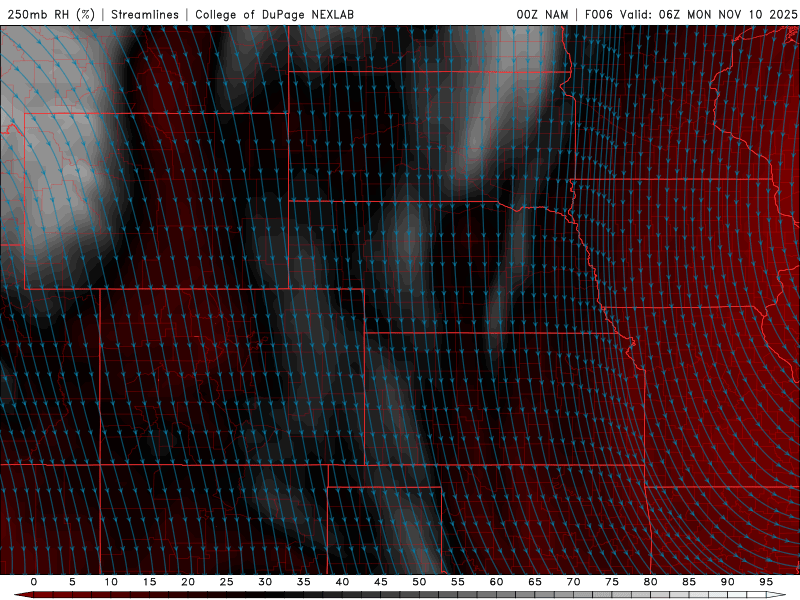Select the colorbar label "55"

tap(458, 582)
